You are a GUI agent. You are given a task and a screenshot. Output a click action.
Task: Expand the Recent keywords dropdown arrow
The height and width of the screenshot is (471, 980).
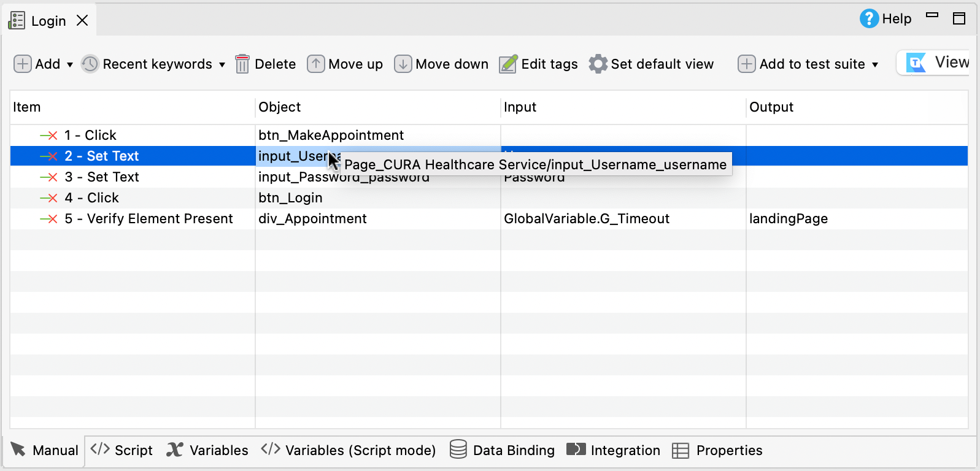click(222, 64)
